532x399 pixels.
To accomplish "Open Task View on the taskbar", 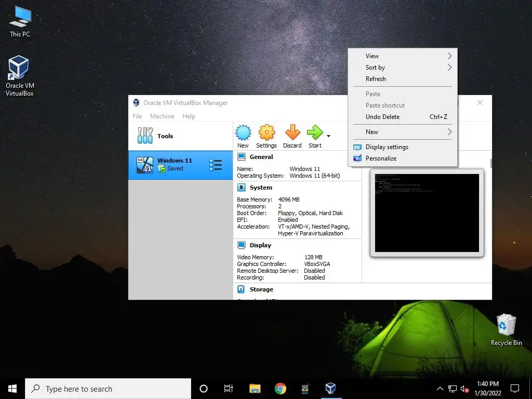I will tap(229, 389).
